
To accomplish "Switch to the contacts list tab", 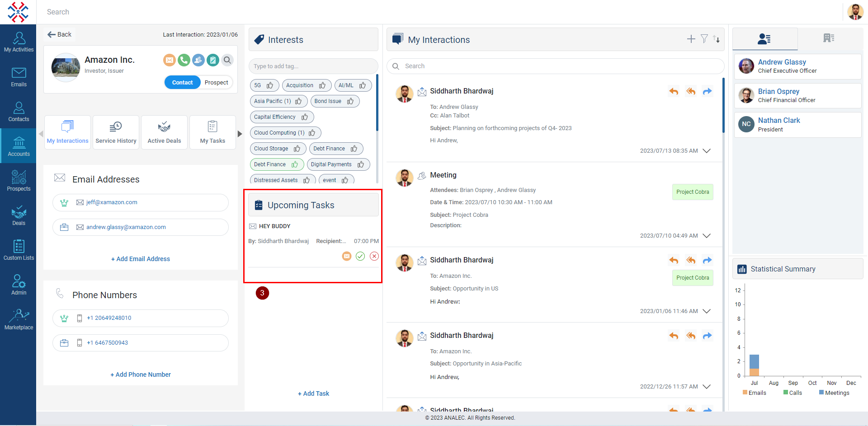I will coord(764,39).
